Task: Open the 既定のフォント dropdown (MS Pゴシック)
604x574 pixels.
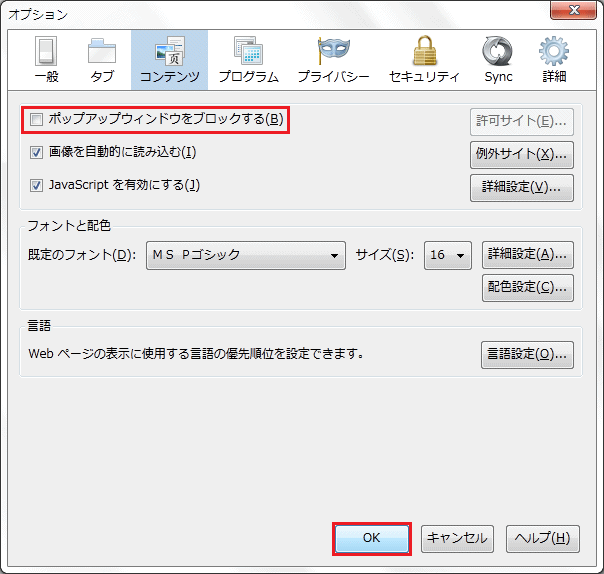Action: point(246,255)
